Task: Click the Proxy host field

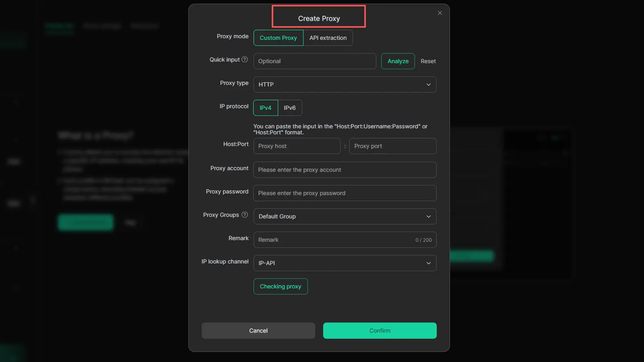Action: pos(297,146)
